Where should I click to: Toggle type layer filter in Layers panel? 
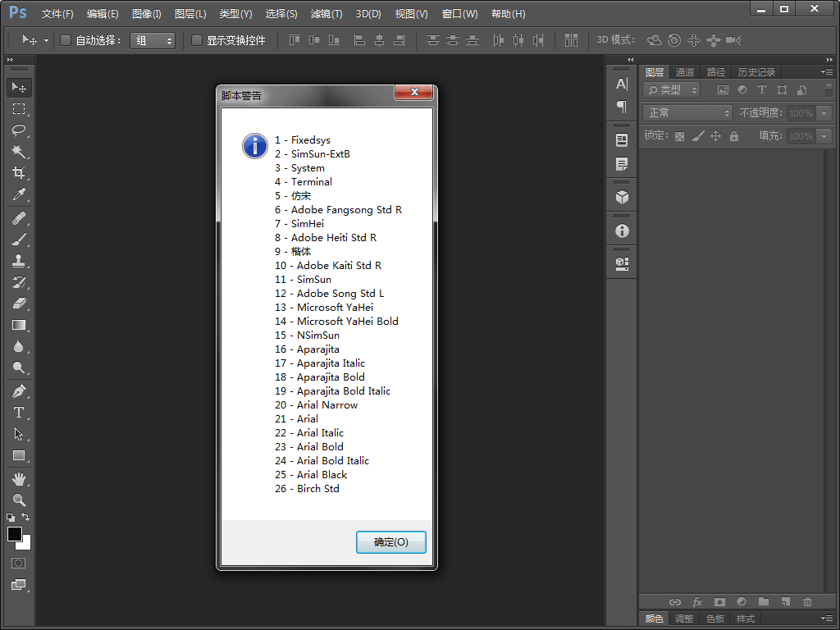[762, 90]
